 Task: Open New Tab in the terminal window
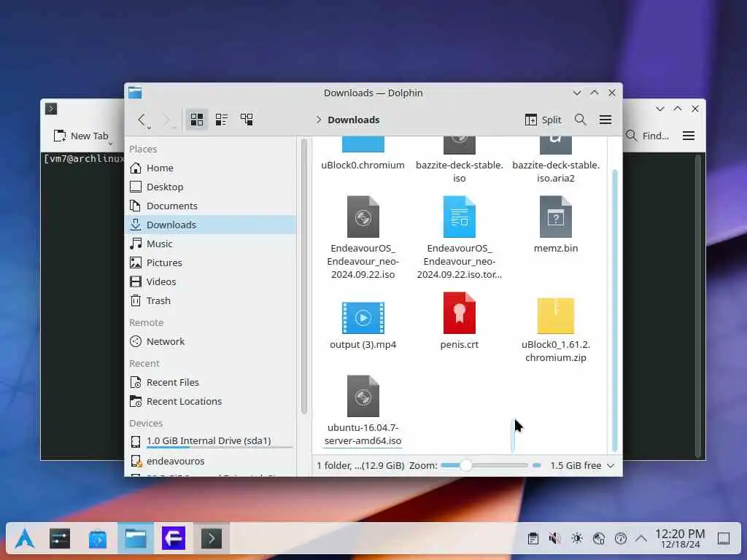[x=82, y=136]
